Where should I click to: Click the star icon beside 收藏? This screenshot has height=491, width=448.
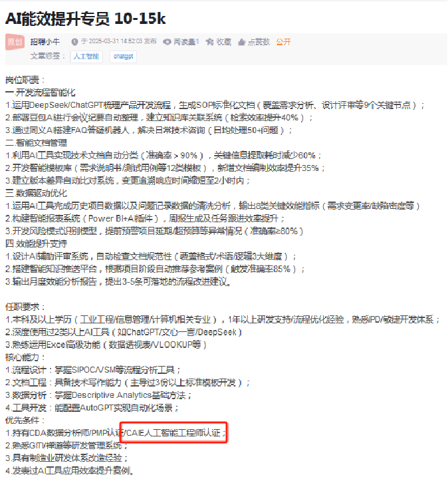(x=209, y=42)
